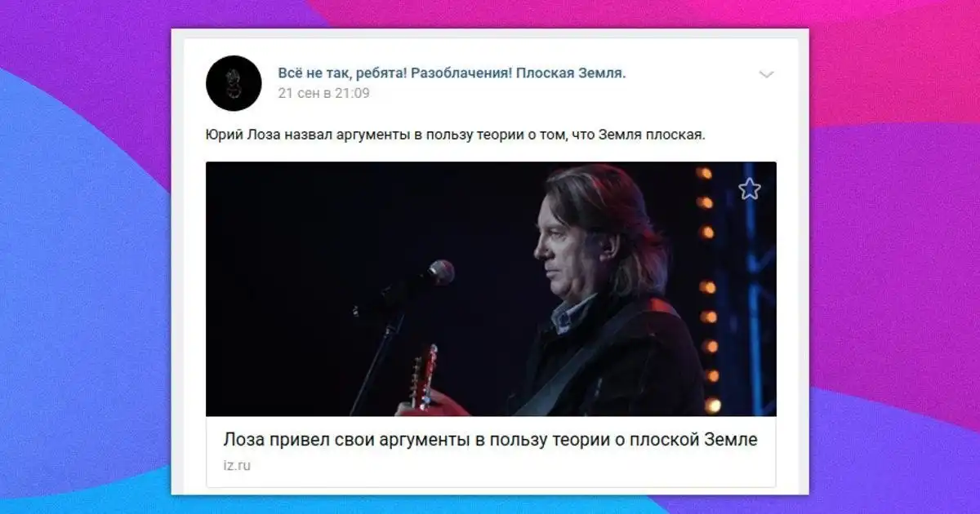Open the group's round black avatar
Image resolution: width=980 pixels, height=514 pixels.
click(234, 83)
